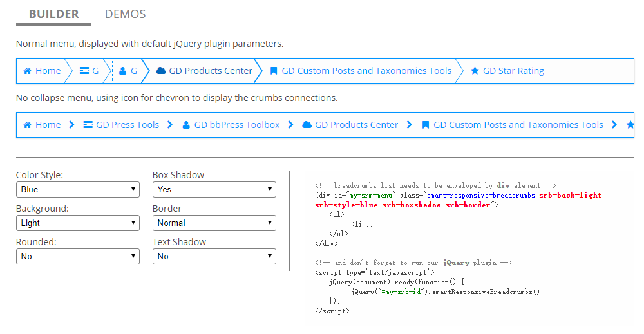The width and height of the screenshot is (644, 334).
Task: Click the chevron after GD Press Tools
Action: pos(170,125)
